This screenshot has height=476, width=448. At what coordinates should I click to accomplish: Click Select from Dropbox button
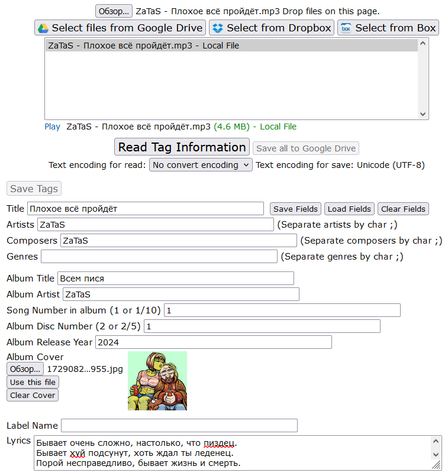272,28
